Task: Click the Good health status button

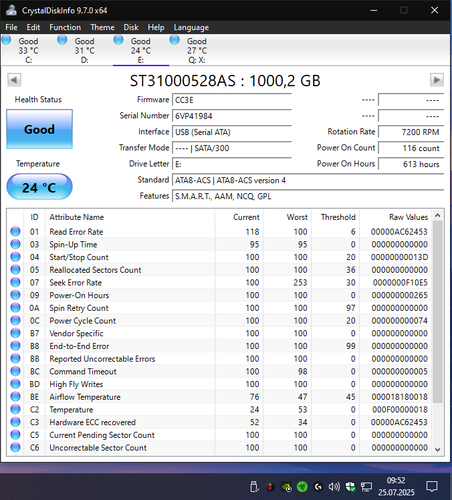Action: point(39,129)
